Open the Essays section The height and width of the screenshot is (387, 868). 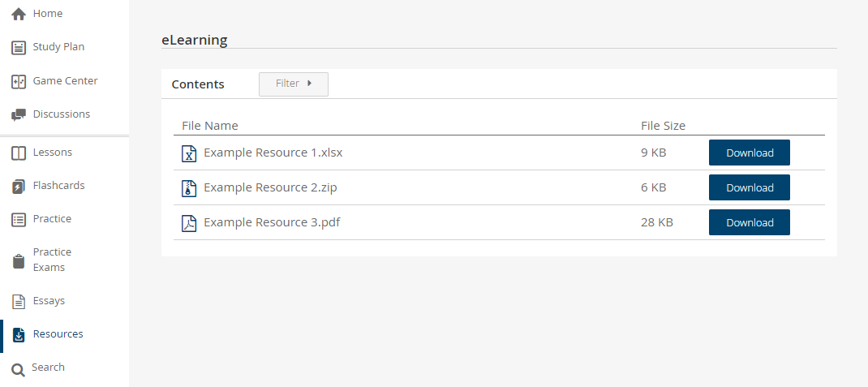pos(49,301)
